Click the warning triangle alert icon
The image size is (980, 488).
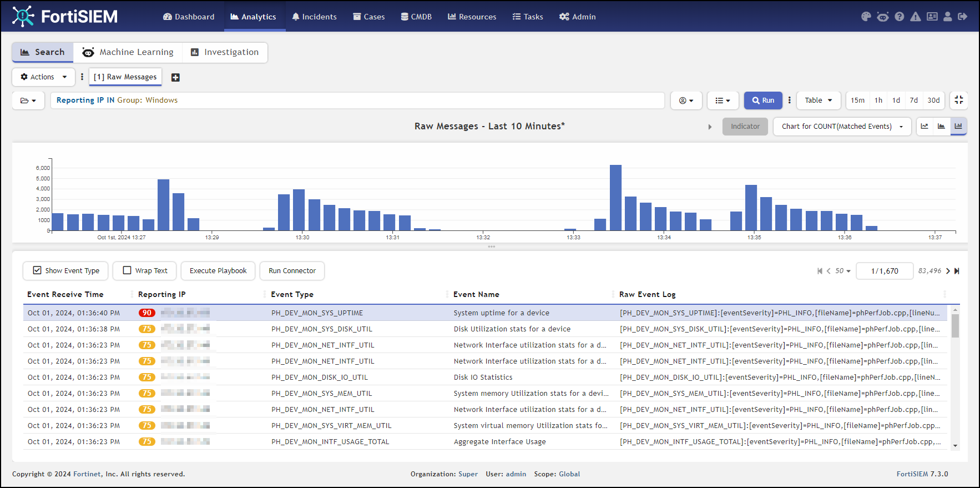916,17
